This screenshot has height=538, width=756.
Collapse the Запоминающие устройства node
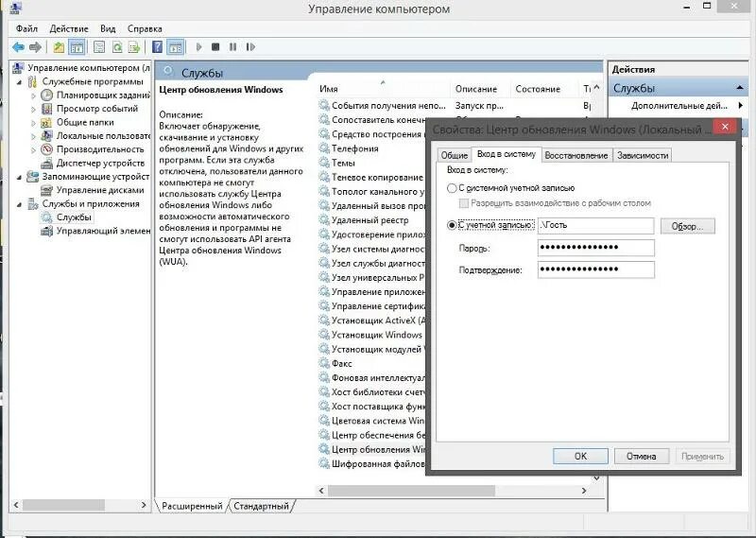tap(19, 177)
